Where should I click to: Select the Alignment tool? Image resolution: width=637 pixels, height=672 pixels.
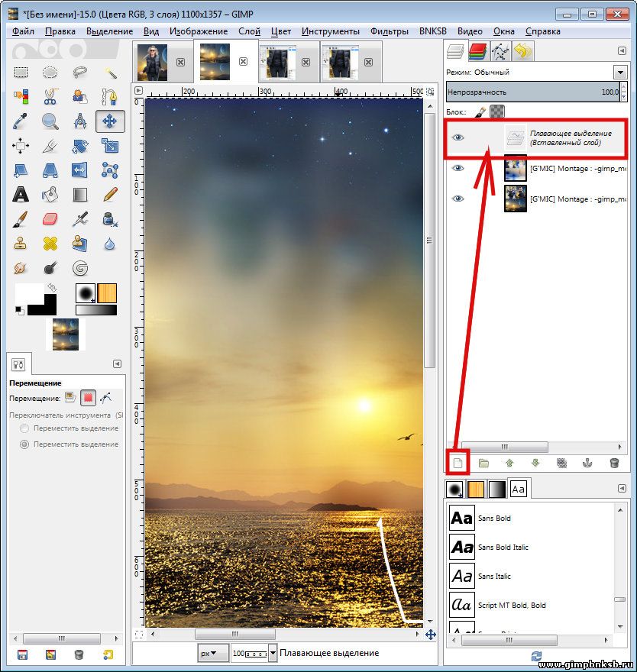(21, 146)
